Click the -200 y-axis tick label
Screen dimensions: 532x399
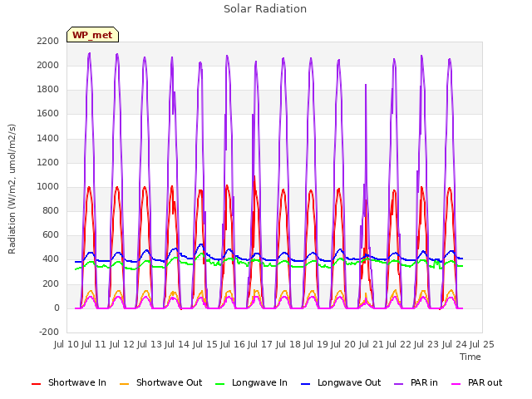(49, 332)
